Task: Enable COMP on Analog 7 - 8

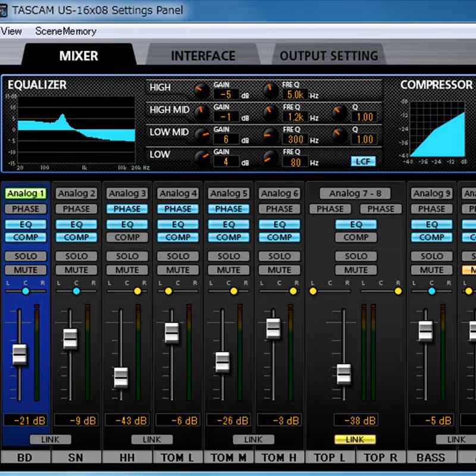Action: (356, 237)
